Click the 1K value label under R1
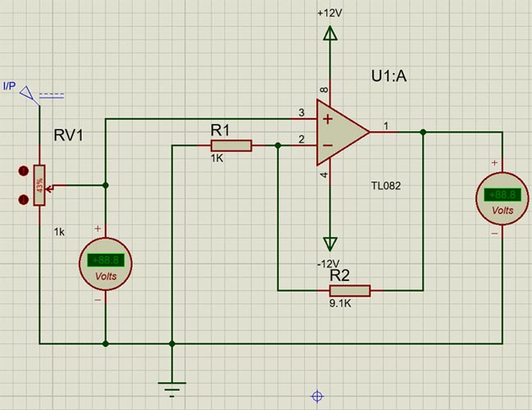 tap(217, 158)
